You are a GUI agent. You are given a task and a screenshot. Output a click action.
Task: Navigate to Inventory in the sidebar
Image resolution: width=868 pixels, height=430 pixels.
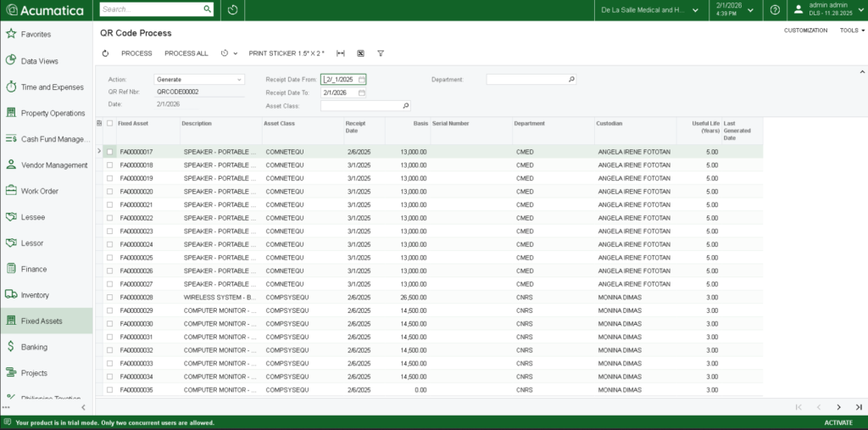35,295
